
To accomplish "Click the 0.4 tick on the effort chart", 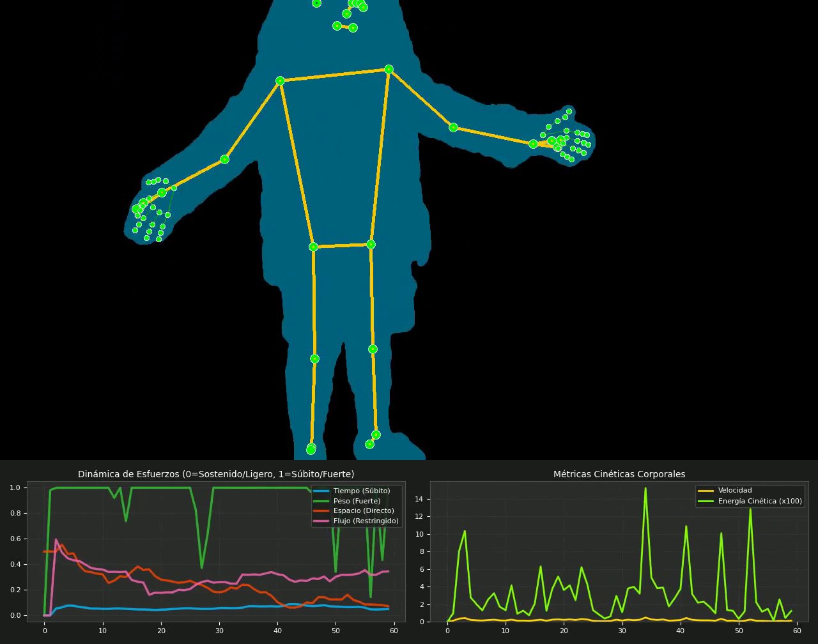I will [15, 564].
